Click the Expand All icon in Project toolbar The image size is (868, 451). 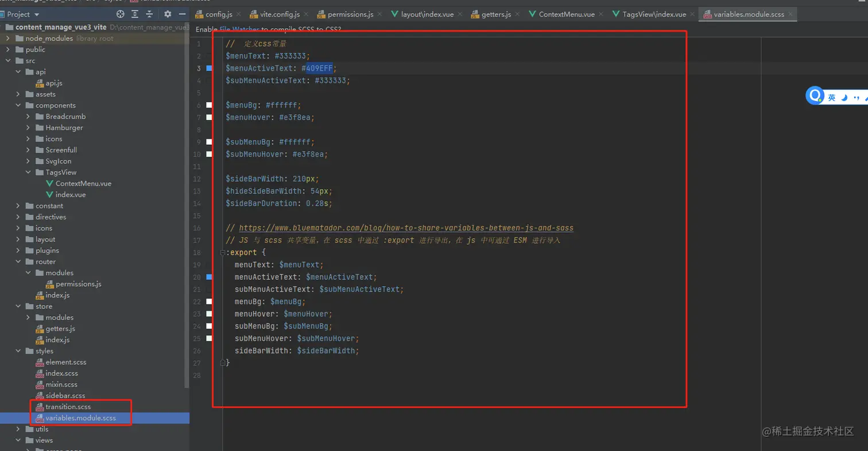135,14
